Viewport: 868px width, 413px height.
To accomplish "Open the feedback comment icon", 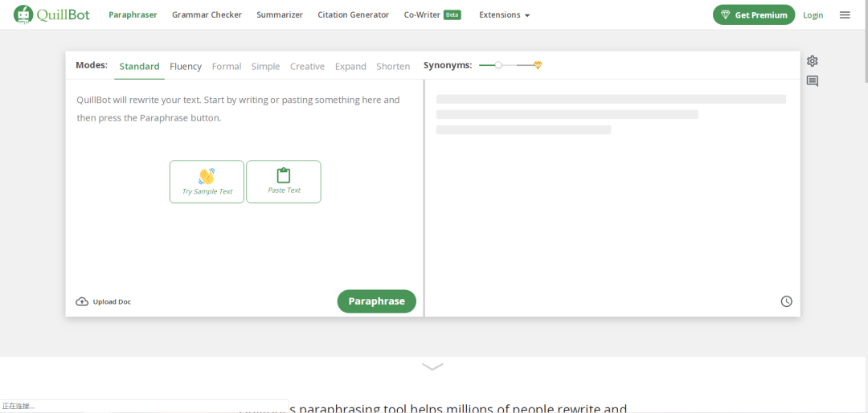I will tap(812, 81).
